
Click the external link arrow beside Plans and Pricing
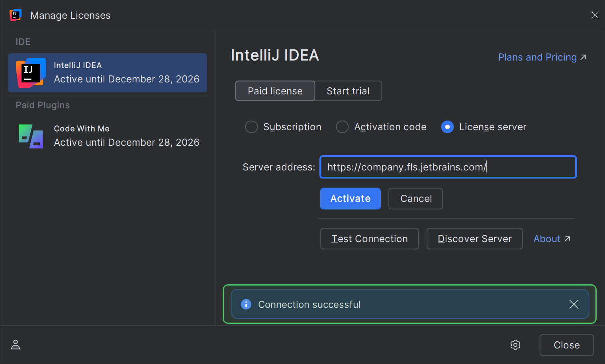[583, 57]
